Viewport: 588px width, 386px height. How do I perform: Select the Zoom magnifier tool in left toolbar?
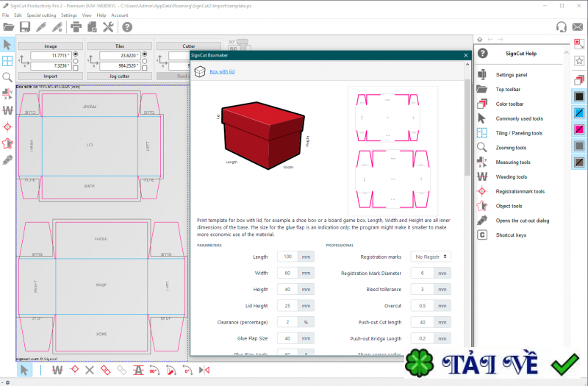(x=7, y=77)
